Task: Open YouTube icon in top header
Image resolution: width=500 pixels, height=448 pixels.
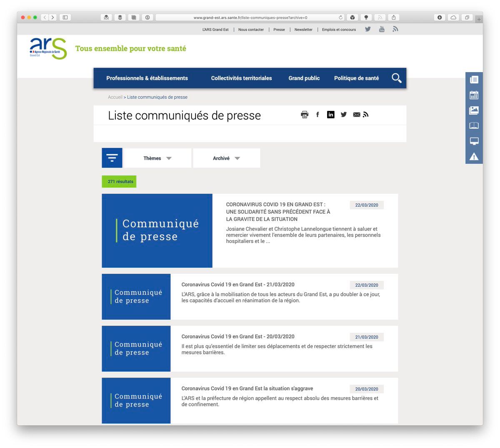Action: [381, 29]
